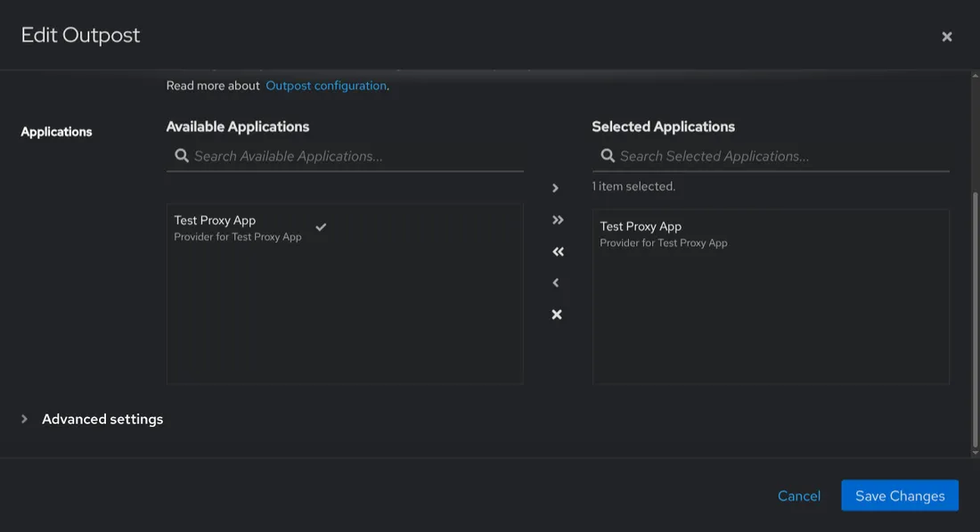Viewport: 980px width, 532px height.
Task: Open the Outpost configuration link
Action: pos(325,86)
